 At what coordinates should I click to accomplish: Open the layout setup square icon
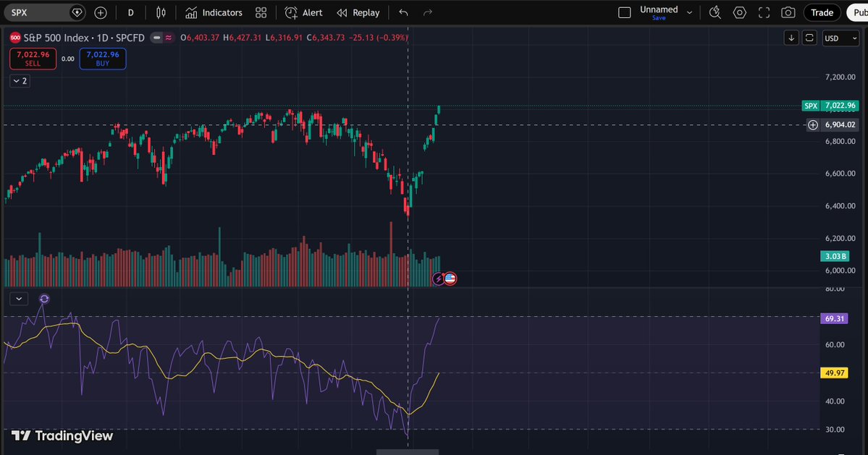pos(625,12)
